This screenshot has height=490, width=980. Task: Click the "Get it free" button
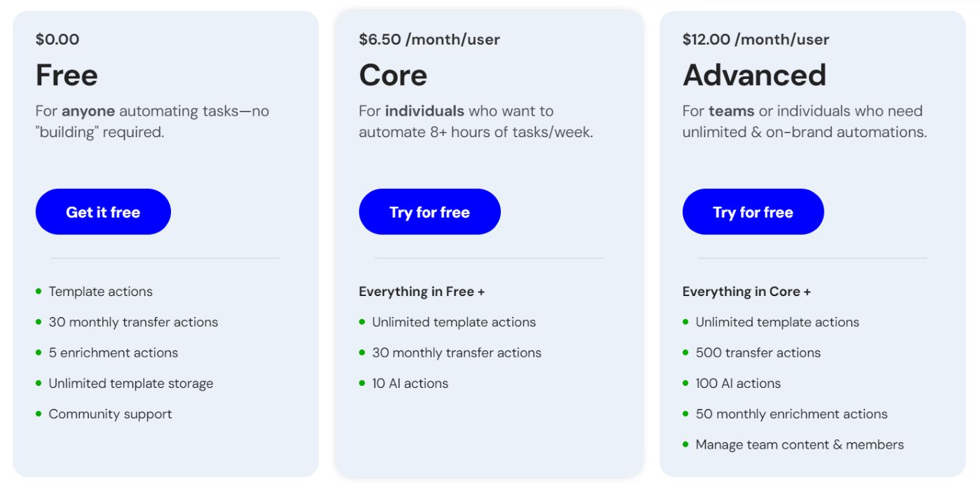pyautogui.click(x=103, y=212)
